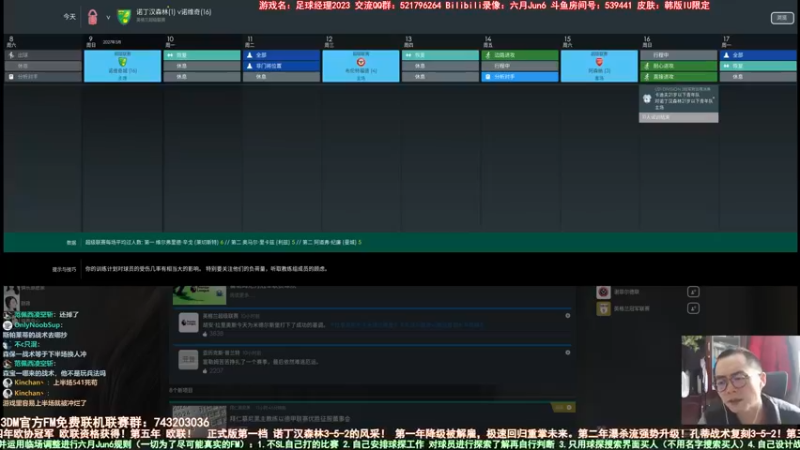Click the button at top-right corner of calendar
Viewport: 800px width, 450px height.
pyautogui.click(x=782, y=18)
